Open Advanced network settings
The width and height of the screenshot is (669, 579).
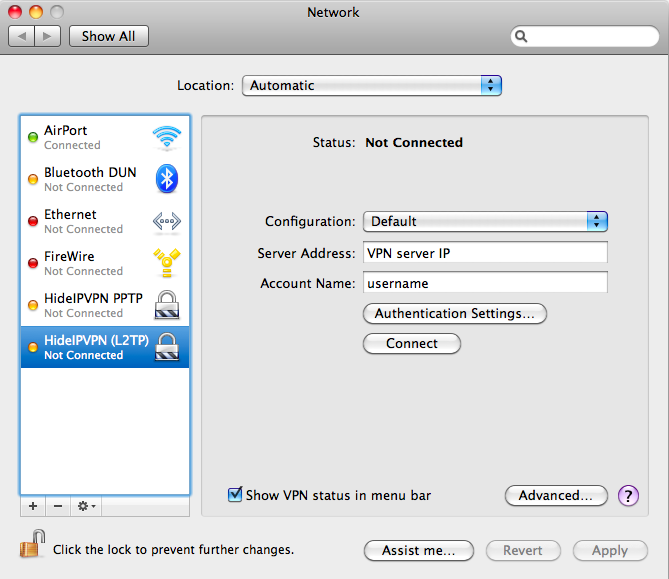[x=556, y=495]
